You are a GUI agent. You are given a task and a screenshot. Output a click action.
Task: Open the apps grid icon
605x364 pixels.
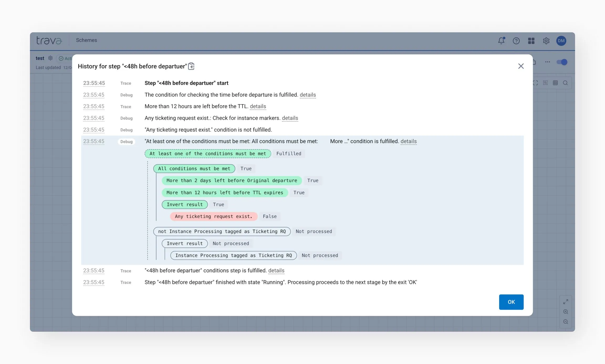(x=531, y=41)
